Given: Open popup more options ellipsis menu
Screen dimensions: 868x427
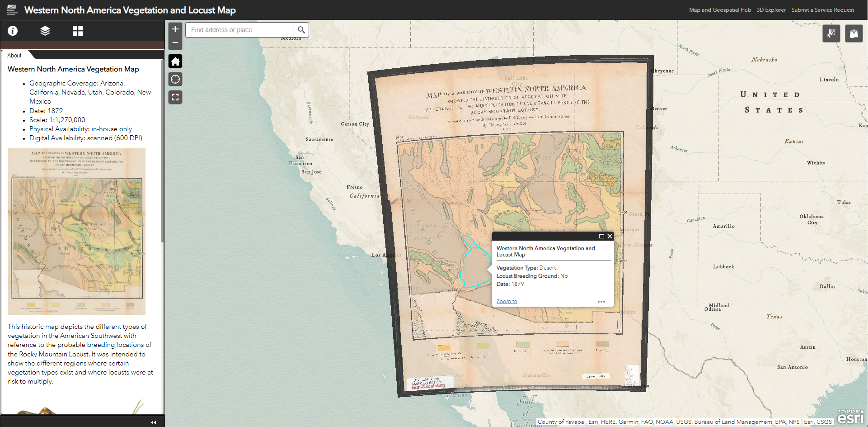Looking at the screenshot, I should [601, 302].
